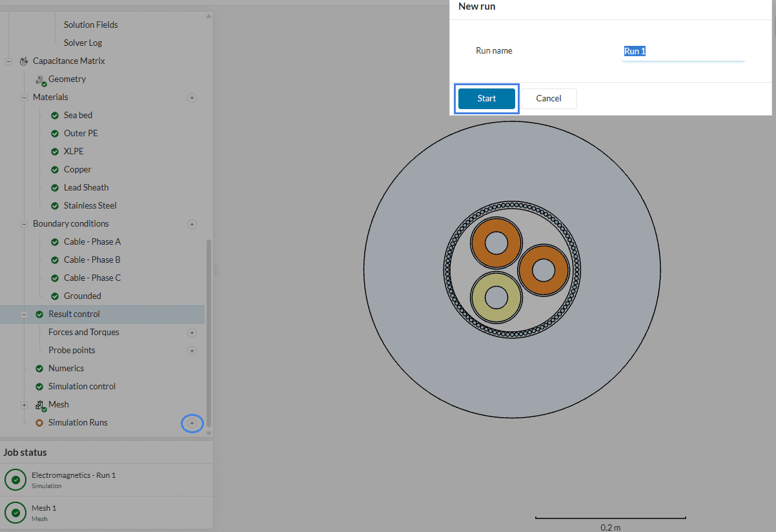The width and height of the screenshot is (776, 532).
Task: Open Solver Log entry
Action: pyautogui.click(x=83, y=43)
